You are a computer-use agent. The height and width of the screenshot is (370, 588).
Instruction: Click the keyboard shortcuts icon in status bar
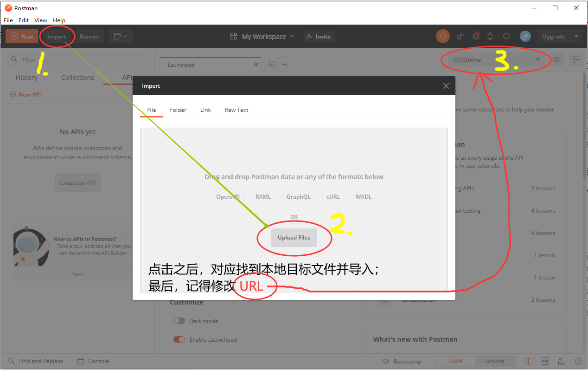(561, 361)
